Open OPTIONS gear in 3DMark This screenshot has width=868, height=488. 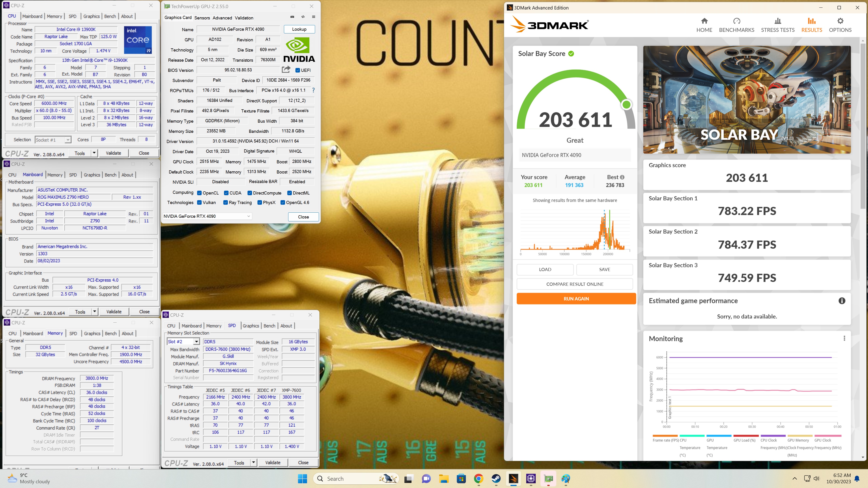[x=840, y=21]
